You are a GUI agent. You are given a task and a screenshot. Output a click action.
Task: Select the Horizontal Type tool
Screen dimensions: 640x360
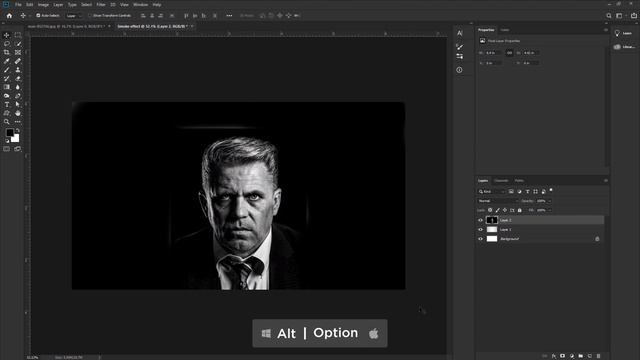pos(7,104)
